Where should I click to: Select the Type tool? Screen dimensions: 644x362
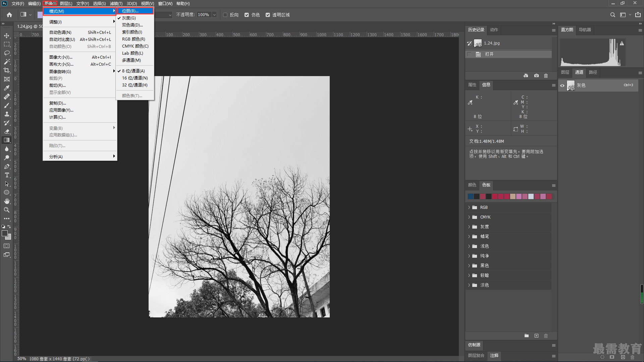tap(7, 175)
